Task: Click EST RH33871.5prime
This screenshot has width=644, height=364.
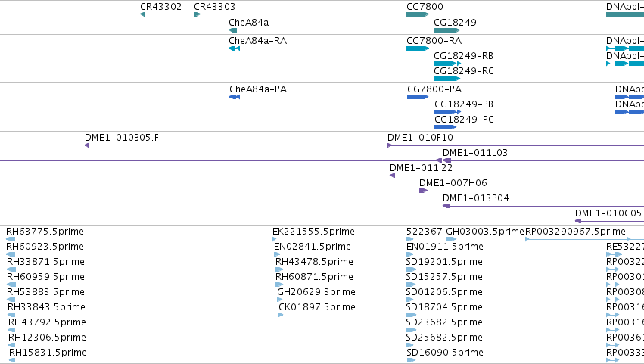Action: pos(45,262)
